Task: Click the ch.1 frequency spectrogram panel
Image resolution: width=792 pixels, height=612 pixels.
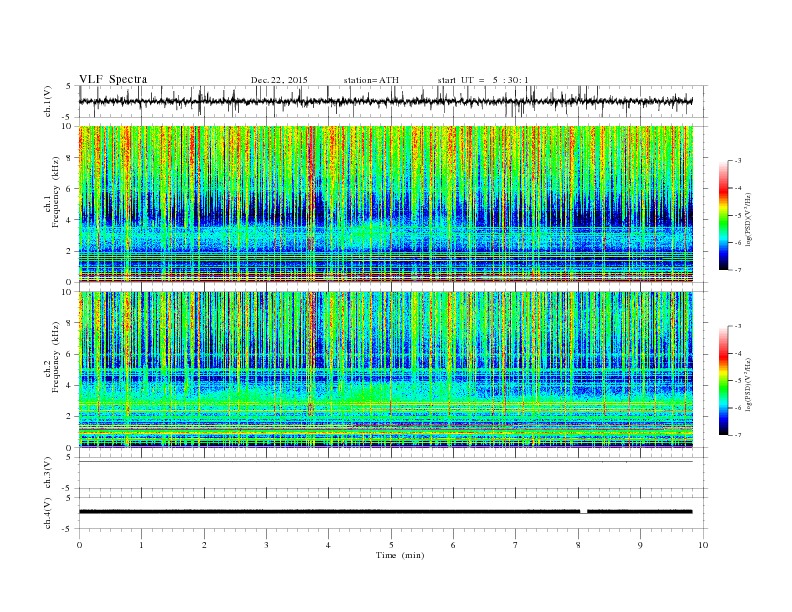Action: click(386, 204)
